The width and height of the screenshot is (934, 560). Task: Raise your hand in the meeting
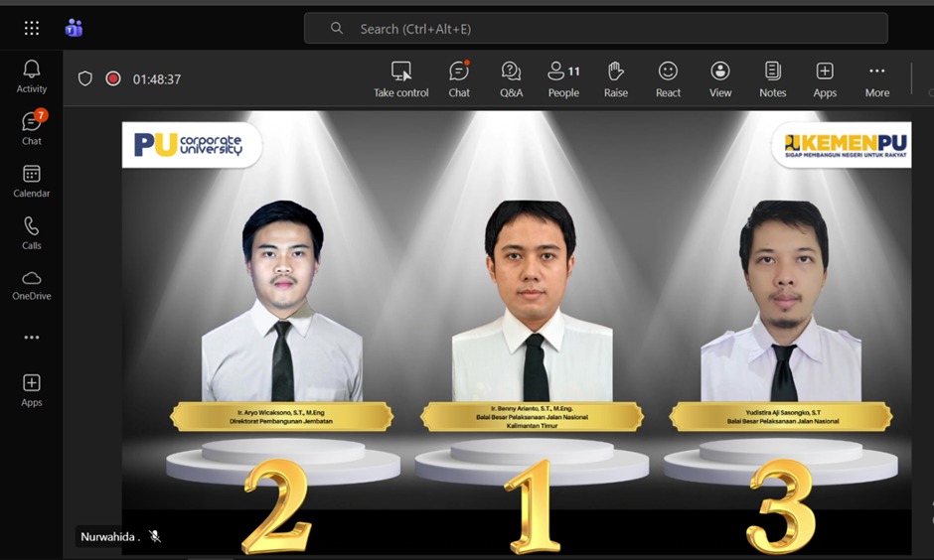[615, 78]
